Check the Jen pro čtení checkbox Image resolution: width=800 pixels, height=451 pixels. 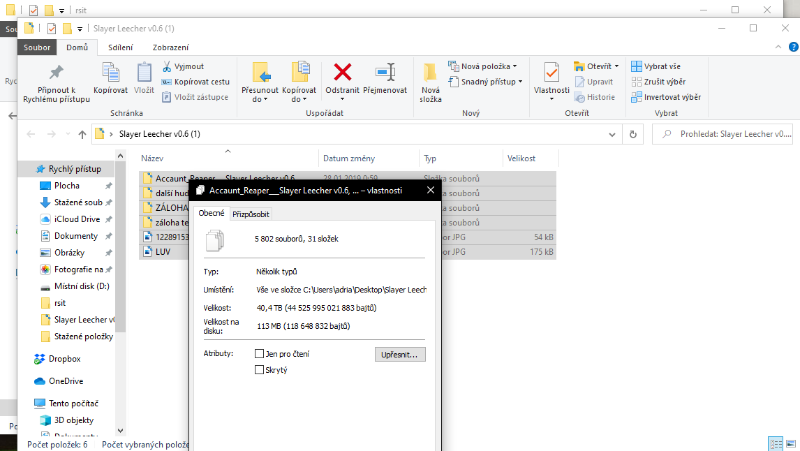click(x=259, y=354)
